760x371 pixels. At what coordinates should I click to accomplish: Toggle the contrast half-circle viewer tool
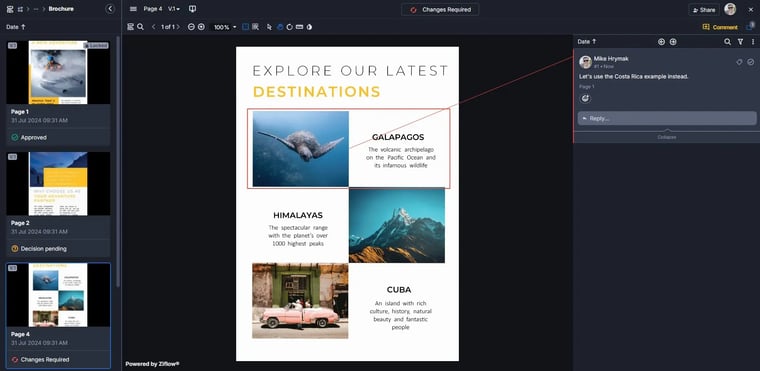[309, 27]
